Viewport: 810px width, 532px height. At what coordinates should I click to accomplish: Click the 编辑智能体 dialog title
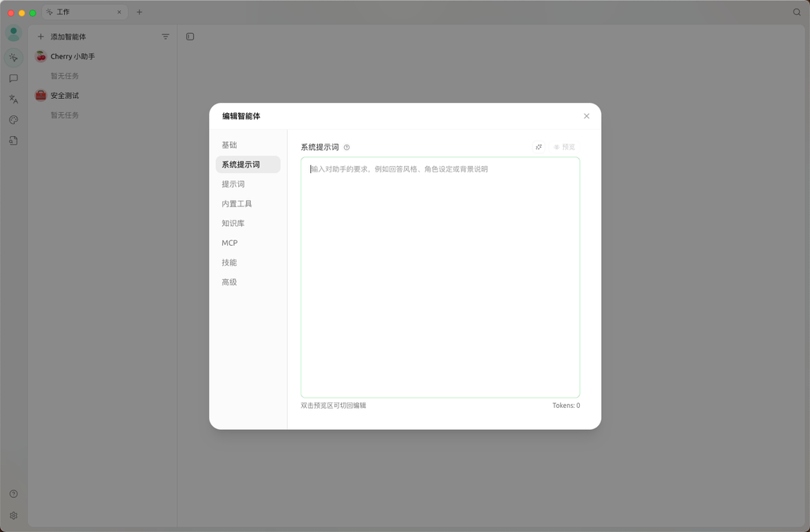241,116
